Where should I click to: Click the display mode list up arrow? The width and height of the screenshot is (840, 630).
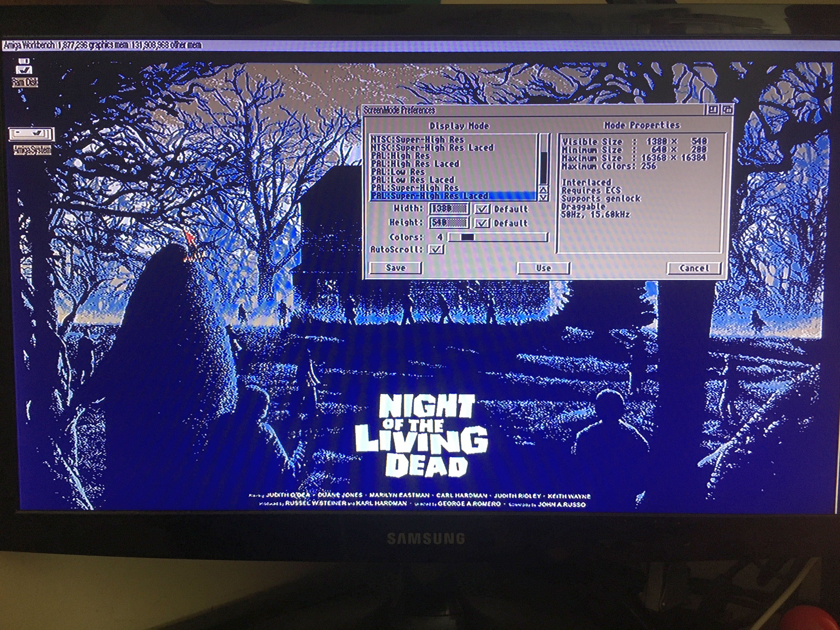(544, 189)
